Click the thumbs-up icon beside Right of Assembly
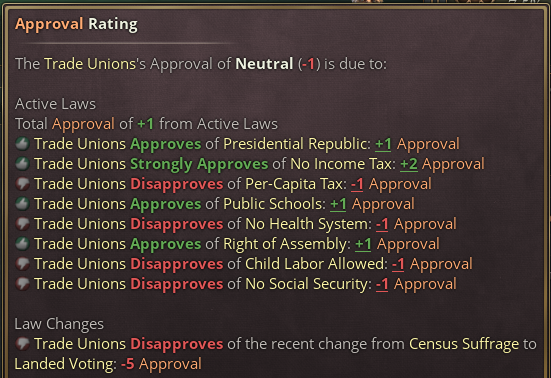Viewport: 551px width, 378px height. pyautogui.click(x=22, y=244)
